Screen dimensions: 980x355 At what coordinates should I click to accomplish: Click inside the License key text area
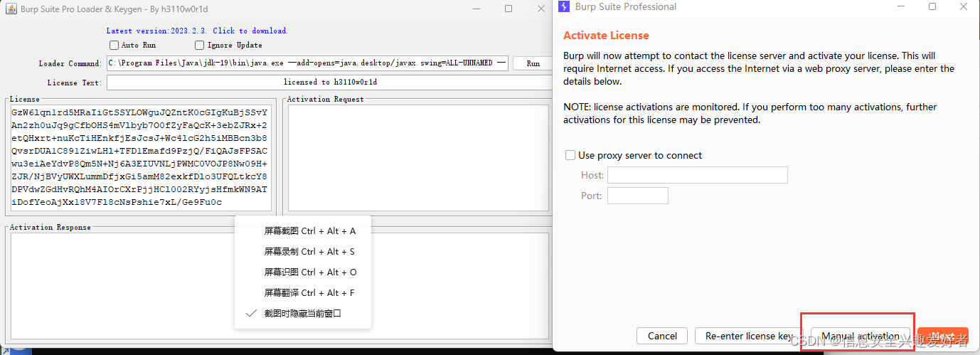pos(142,158)
